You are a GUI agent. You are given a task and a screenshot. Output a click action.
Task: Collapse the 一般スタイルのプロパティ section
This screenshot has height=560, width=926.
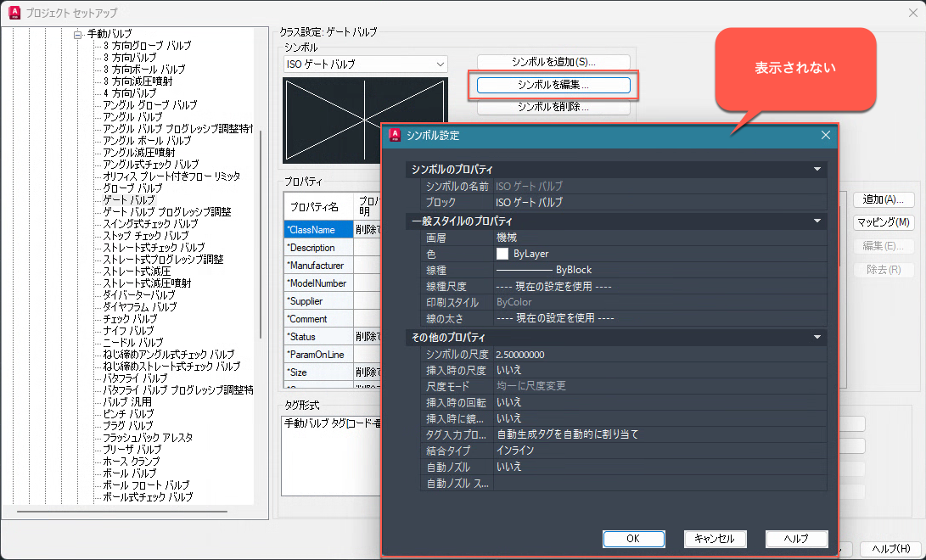click(818, 221)
